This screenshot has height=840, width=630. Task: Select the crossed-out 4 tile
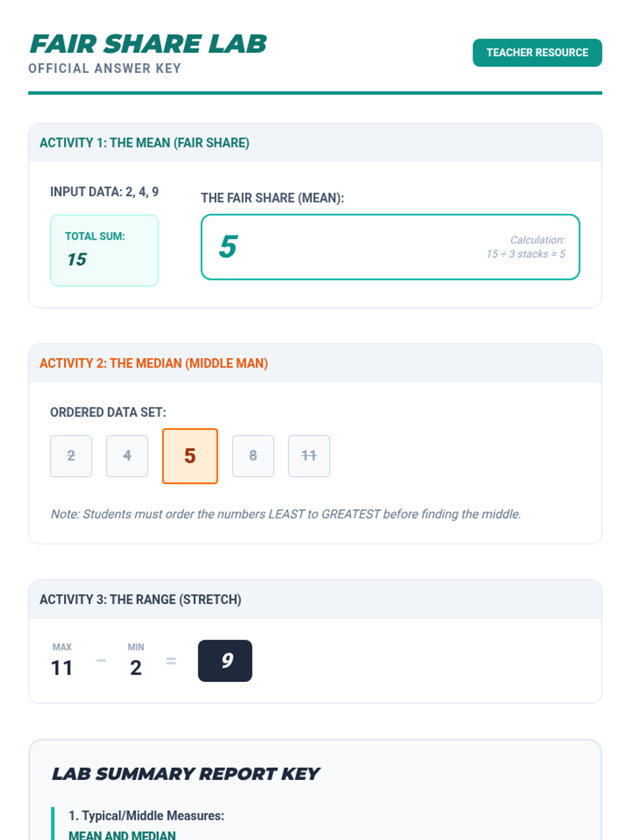coord(127,456)
